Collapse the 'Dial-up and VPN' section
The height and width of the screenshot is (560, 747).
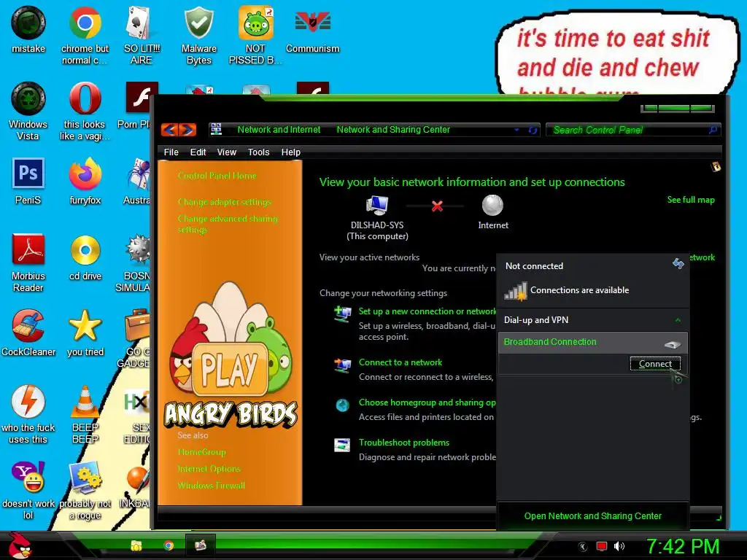point(678,320)
